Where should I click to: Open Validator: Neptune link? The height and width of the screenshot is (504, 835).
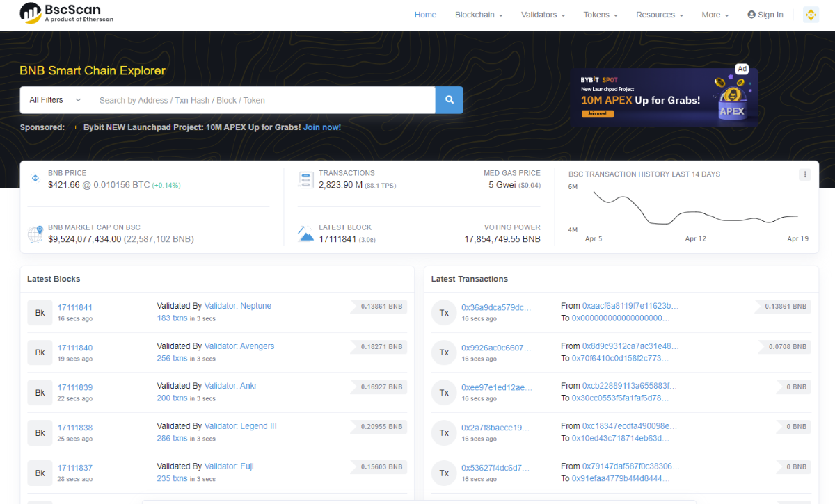pyautogui.click(x=238, y=306)
